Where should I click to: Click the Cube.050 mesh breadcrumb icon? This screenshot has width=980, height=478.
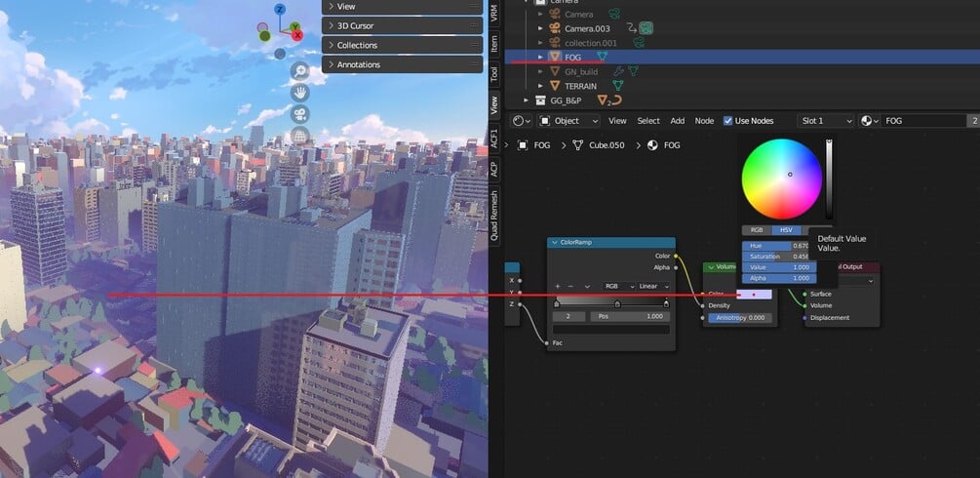(x=578, y=145)
